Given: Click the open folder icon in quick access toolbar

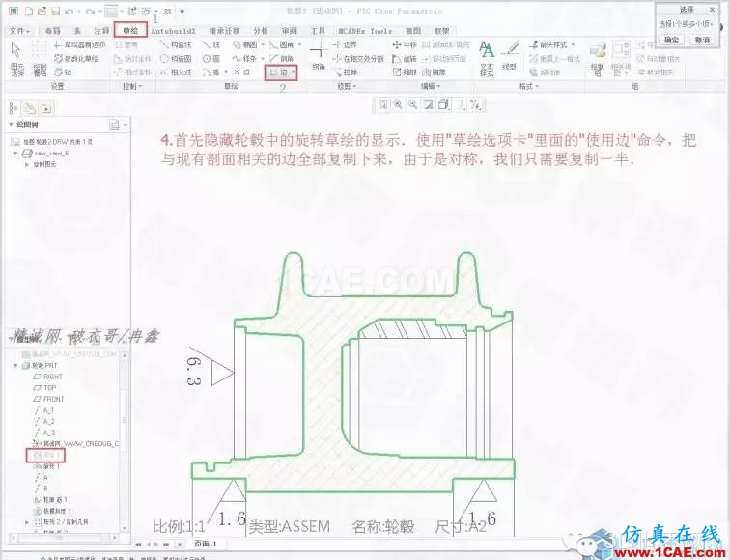Looking at the screenshot, I should (42, 11).
